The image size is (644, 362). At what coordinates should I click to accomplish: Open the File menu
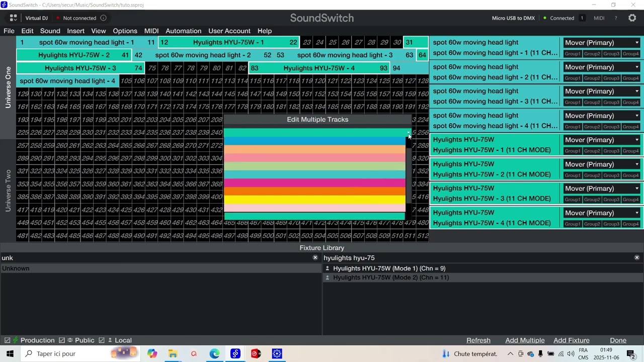(9, 31)
